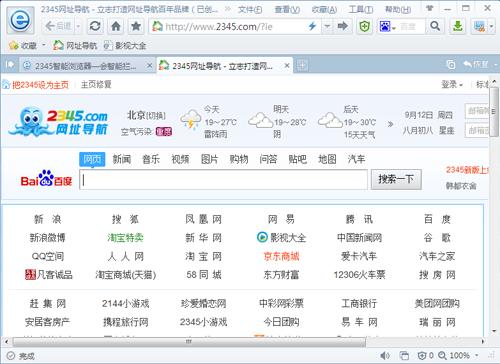Viewport: 500px width, 364px height.
Task: Click the 2345.com octopus logo
Action: coord(58,121)
